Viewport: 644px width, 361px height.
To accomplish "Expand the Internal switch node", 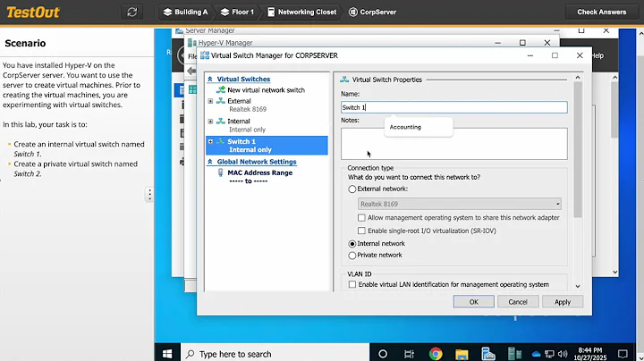I will pyautogui.click(x=210, y=122).
